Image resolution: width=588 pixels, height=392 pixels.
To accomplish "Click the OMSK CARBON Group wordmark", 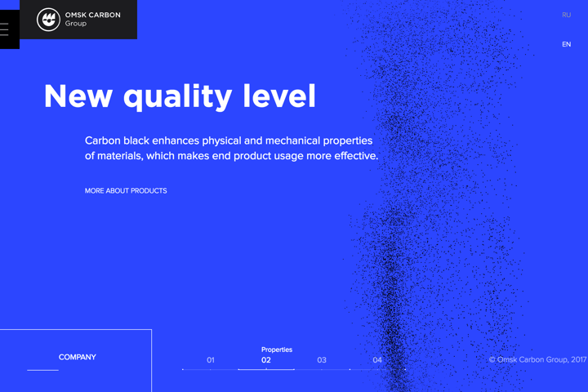I will click(x=92, y=19).
